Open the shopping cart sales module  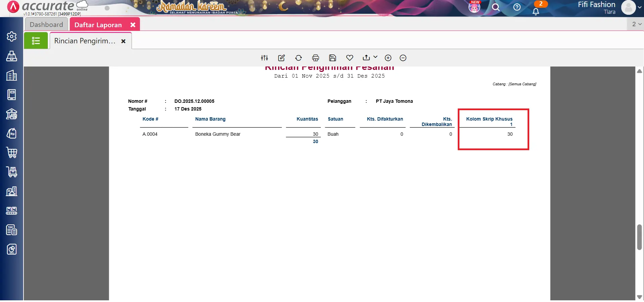tap(12, 153)
